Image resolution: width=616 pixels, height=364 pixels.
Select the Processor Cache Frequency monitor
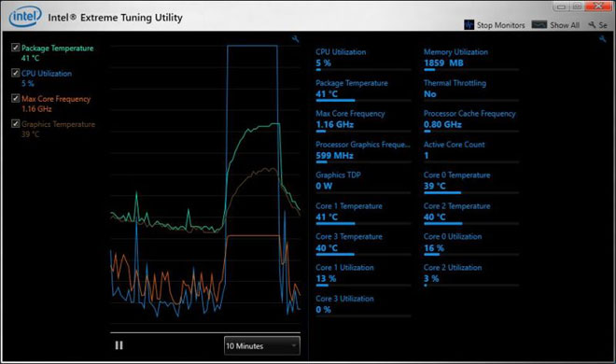pos(471,120)
